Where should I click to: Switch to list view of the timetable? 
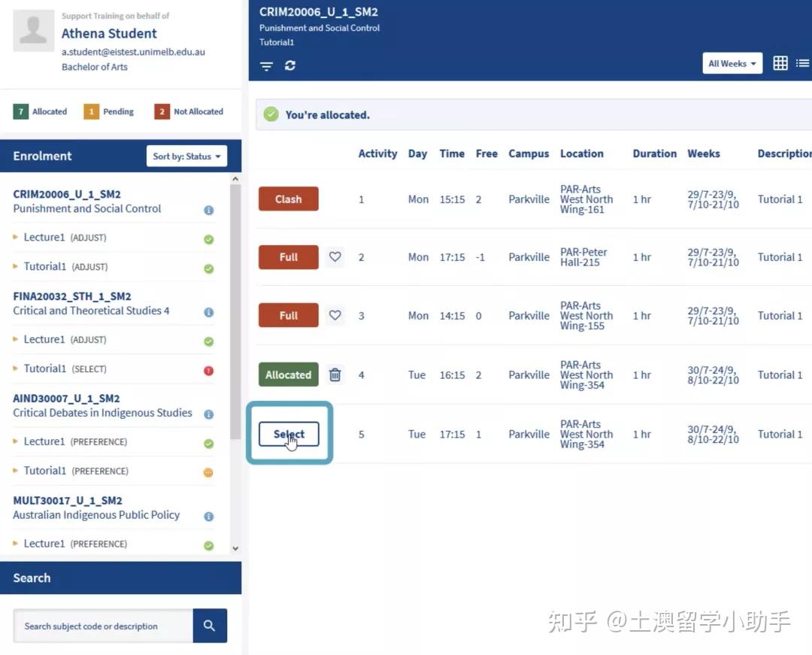(x=803, y=63)
